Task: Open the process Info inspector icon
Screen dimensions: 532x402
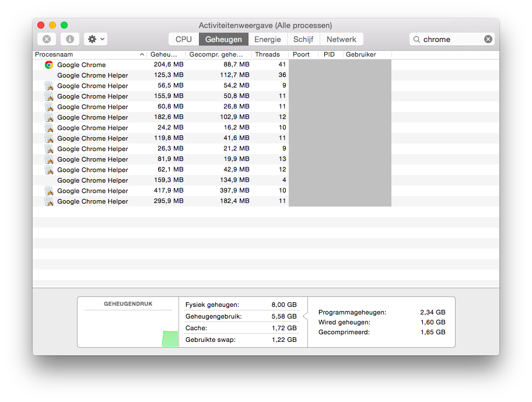Action: point(70,39)
